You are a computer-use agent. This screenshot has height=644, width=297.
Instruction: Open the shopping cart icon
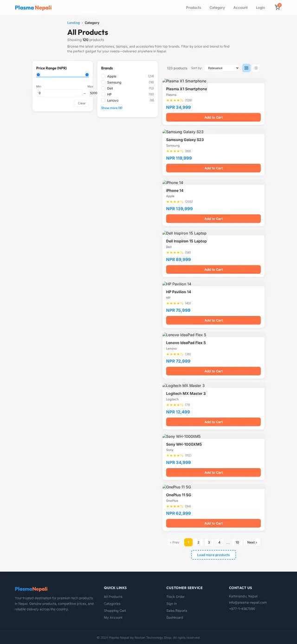278,7
